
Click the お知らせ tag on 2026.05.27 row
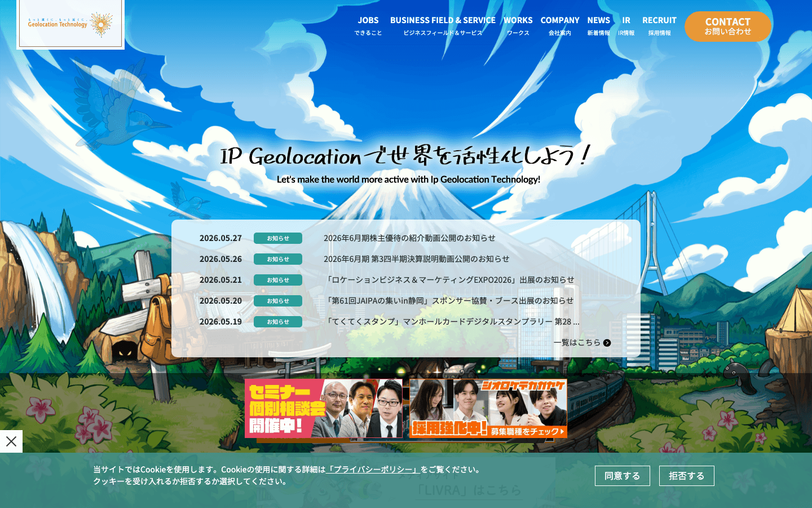tap(278, 238)
